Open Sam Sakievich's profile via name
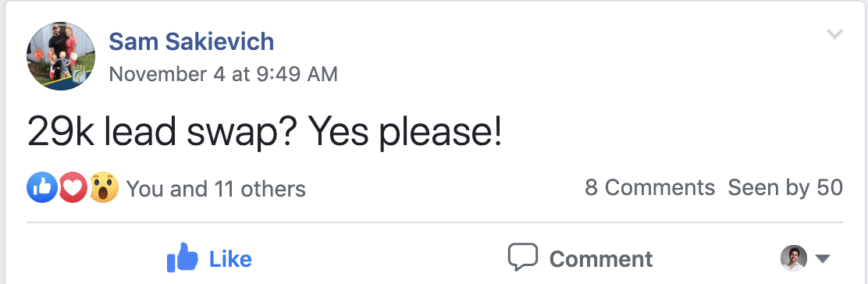This screenshot has width=868, height=284. click(x=191, y=41)
